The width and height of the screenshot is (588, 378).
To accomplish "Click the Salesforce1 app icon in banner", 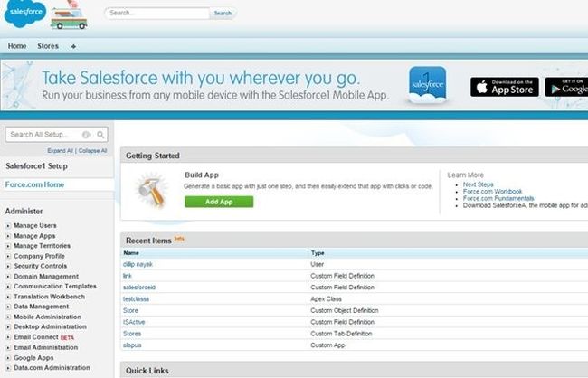I will [x=428, y=85].
